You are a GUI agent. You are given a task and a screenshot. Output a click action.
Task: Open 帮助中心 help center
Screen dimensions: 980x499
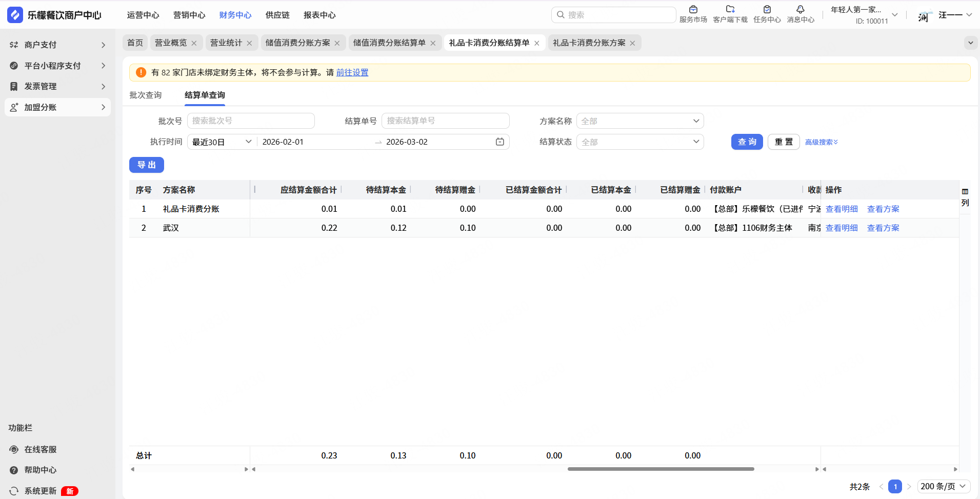click(41, 470)
